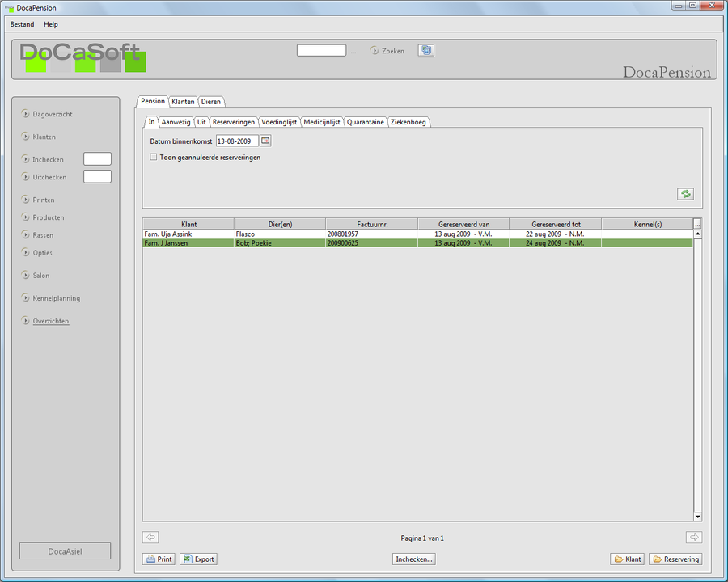This screenshot has height=582, width=728.
Task: Switch to the Dieren tab
Action: [211, 102]
